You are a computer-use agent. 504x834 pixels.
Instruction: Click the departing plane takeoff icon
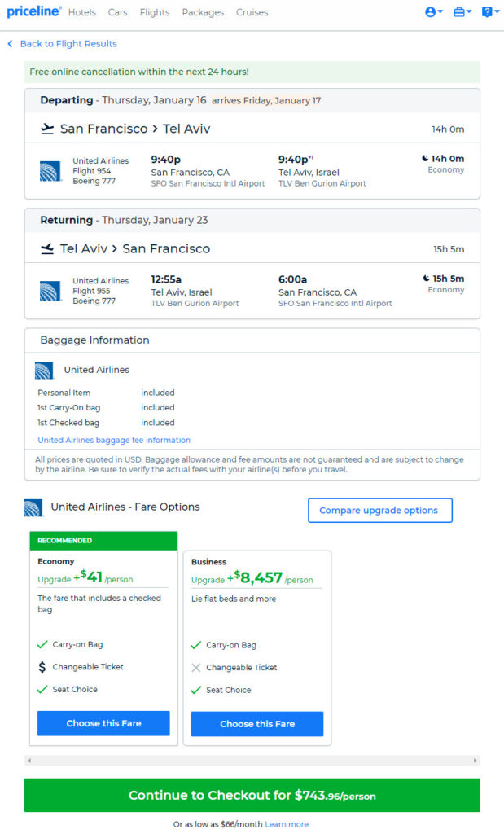point(48,129)
